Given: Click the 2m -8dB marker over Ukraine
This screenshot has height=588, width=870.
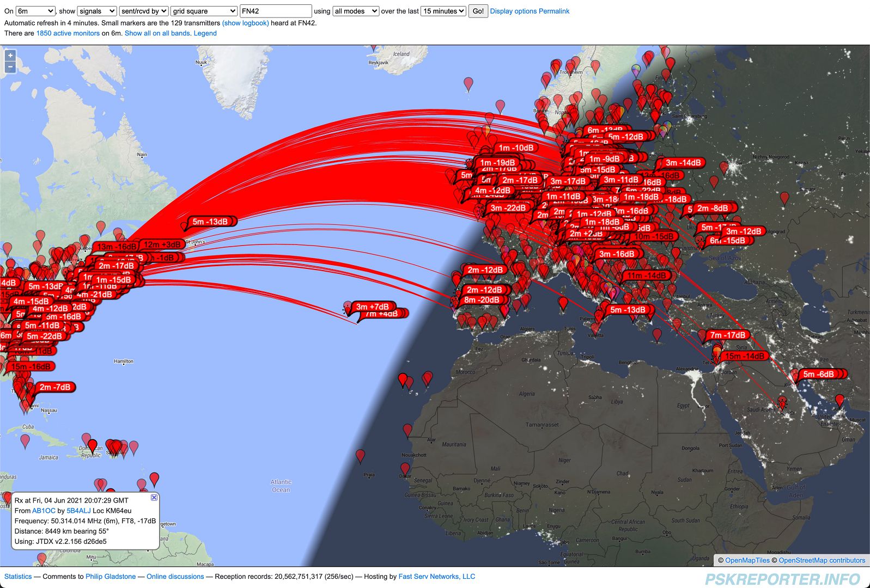Looking at the screenshot, I should 713,208.
